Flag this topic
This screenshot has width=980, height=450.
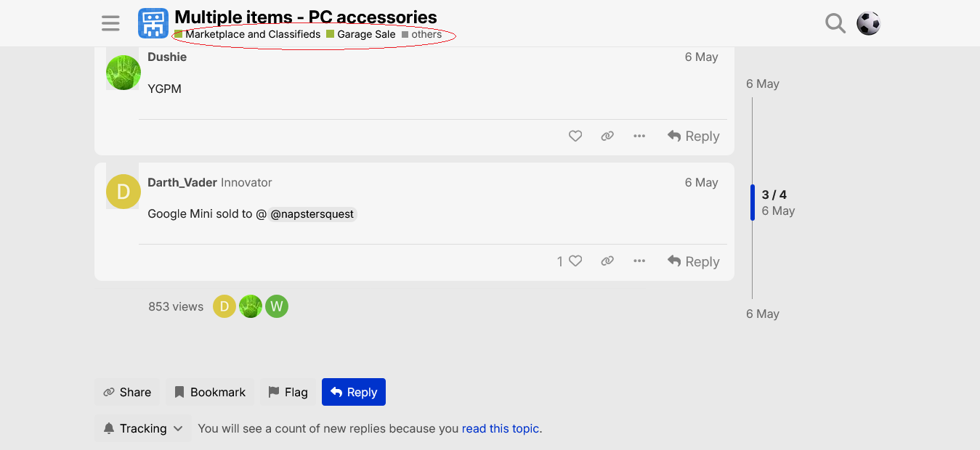click(x=288, y=392)
